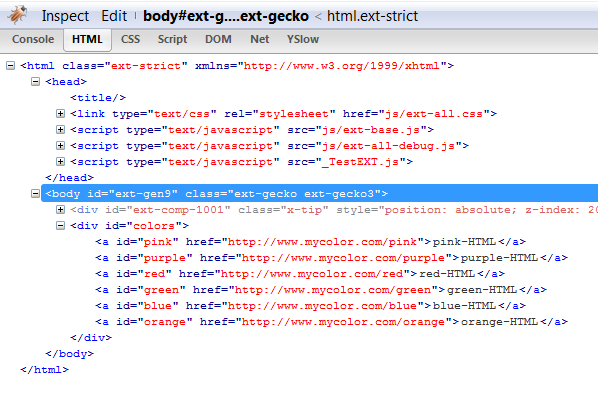Screen dimensions: 598x398
Task: Click the closing head tag
Action: (x=69, y=178)
